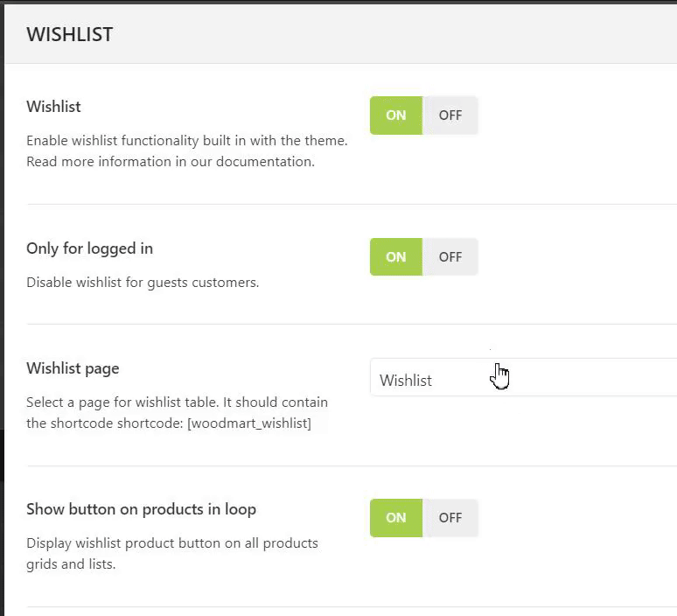Viewport: 677px width, 616px height.
Task: Click the WISHLIST section header title
Action: pyautogui.click(x=70, y=35)
